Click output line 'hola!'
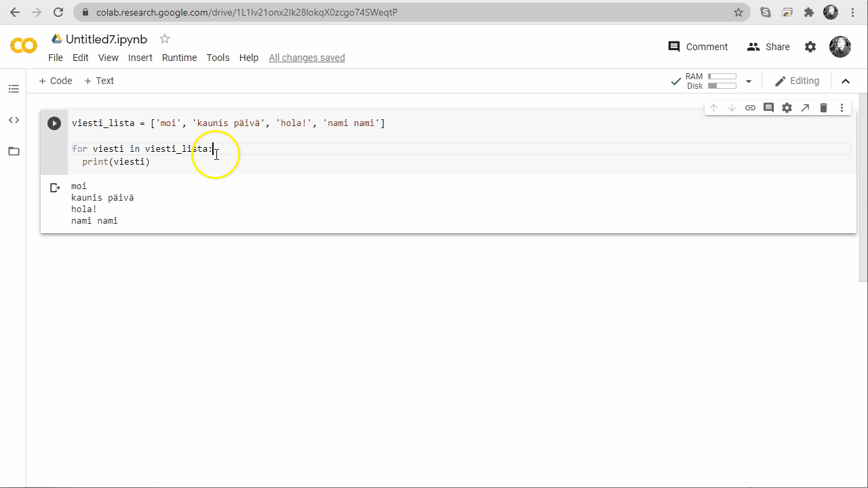Image resolution: width=868 pixels, height=488 pixels. [x=84, y=209]
